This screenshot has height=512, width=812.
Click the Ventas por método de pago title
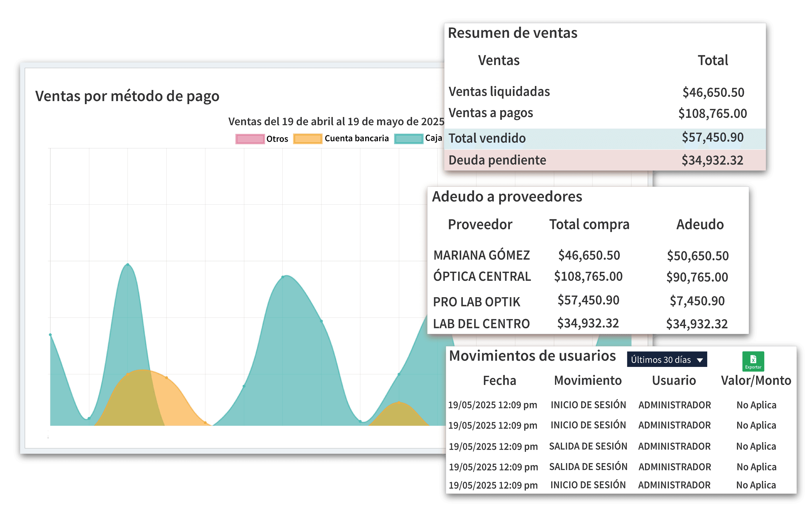127,96
